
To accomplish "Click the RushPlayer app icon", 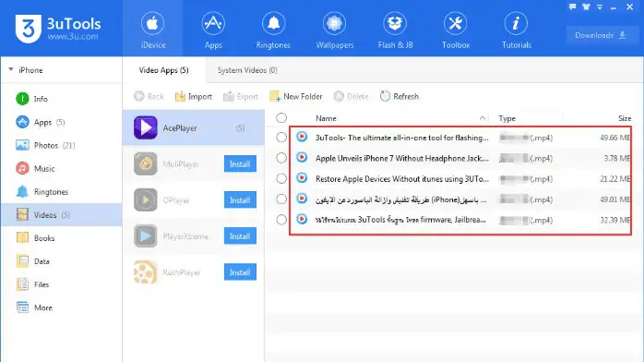I will (146, 272).
